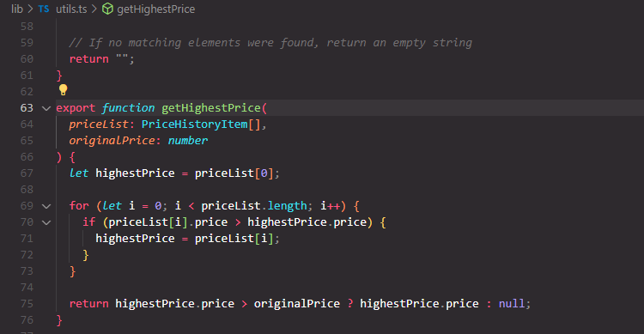
Task: Click line number 67 in gutter
Action: [x=27, y=173]
